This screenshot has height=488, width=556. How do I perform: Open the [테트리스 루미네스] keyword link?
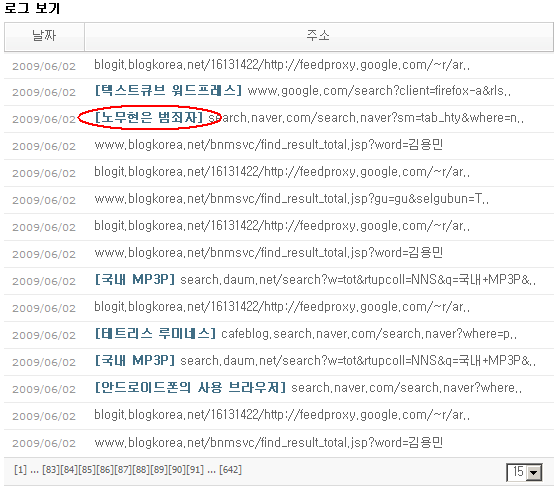[x=155, y=334]
